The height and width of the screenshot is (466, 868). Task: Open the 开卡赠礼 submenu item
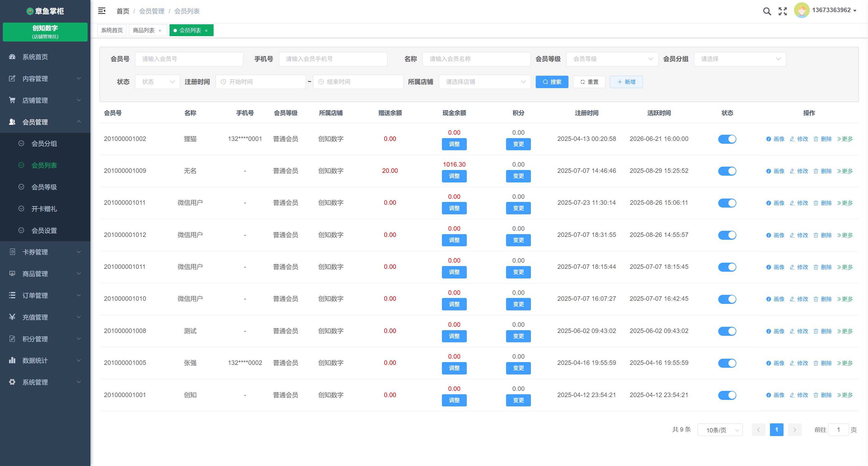[45, 209]
